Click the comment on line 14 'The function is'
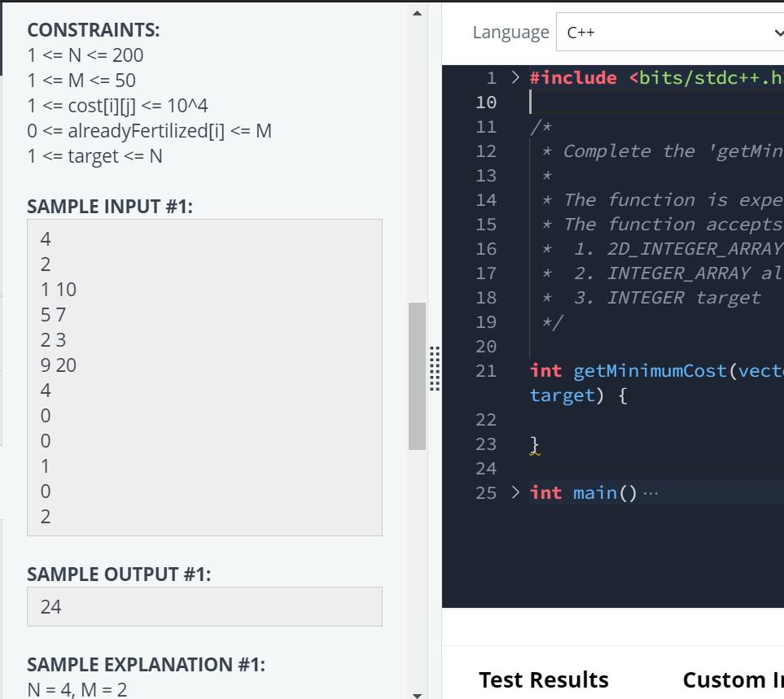Viewport: 784px width, 699px height. [646, 200]
